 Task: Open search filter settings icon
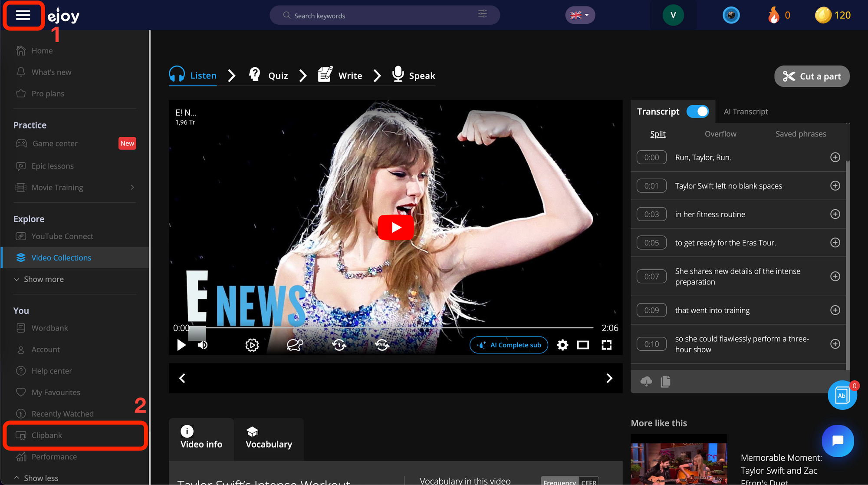[482, 14]
